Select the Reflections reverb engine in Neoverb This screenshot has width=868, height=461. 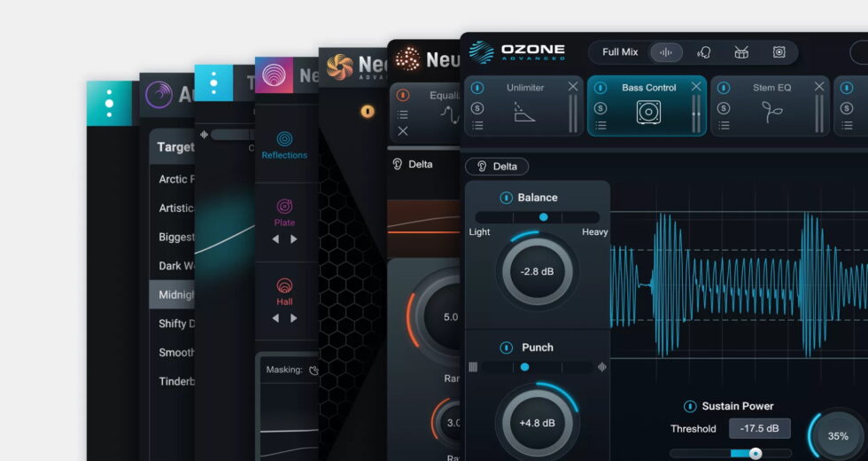[x=284, y=145]
